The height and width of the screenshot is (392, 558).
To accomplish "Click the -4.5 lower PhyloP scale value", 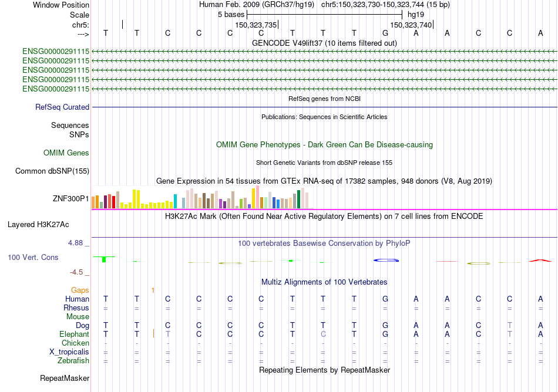I will click(76, 272).
